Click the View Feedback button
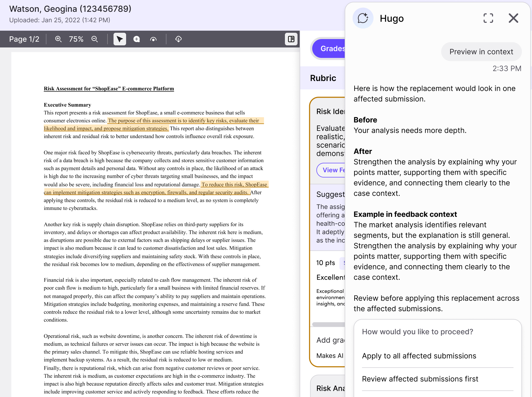This screenshot has height=397, width=532. (331, 170)
